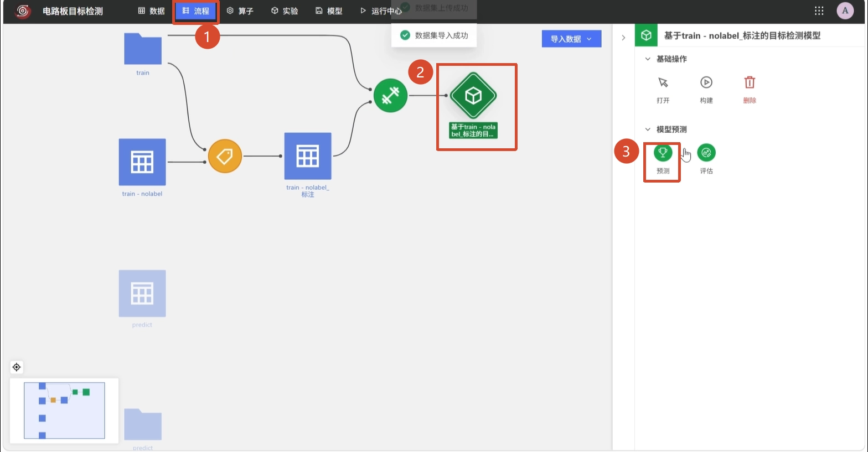The image size is (868, 452).
Task: Click the 预测 trophy icon
Action: [x=663, y=152]
